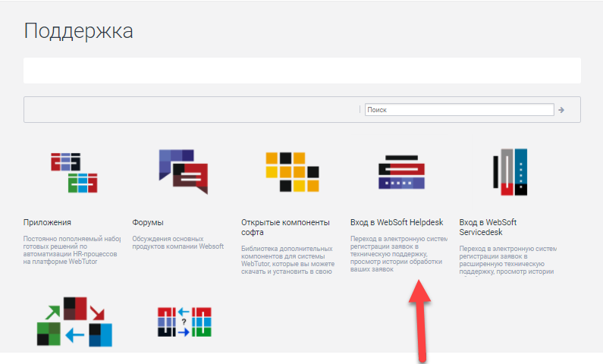Focus the Поиск search field
The width and height of the screenshot is (603, 364).
[459, 109]
